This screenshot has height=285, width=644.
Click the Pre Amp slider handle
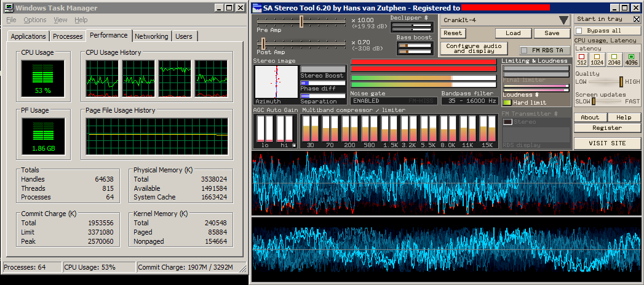[301, 21]
